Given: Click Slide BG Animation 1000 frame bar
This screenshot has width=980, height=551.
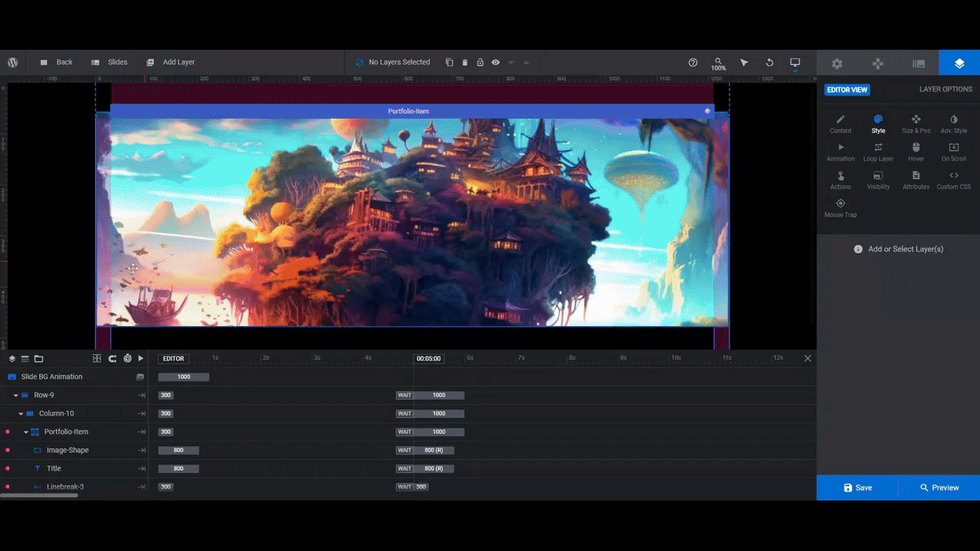Looking at the screenshot, I should point(184,377).
